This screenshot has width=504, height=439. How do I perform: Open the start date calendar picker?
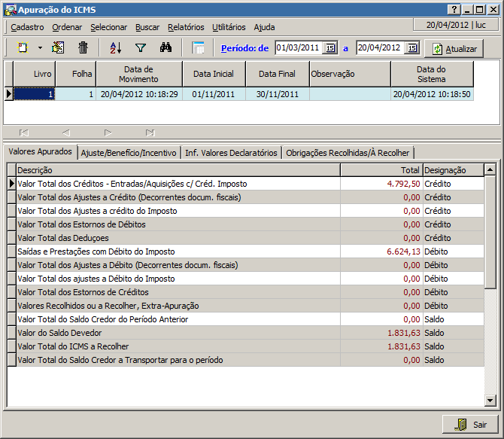[329, 48]
